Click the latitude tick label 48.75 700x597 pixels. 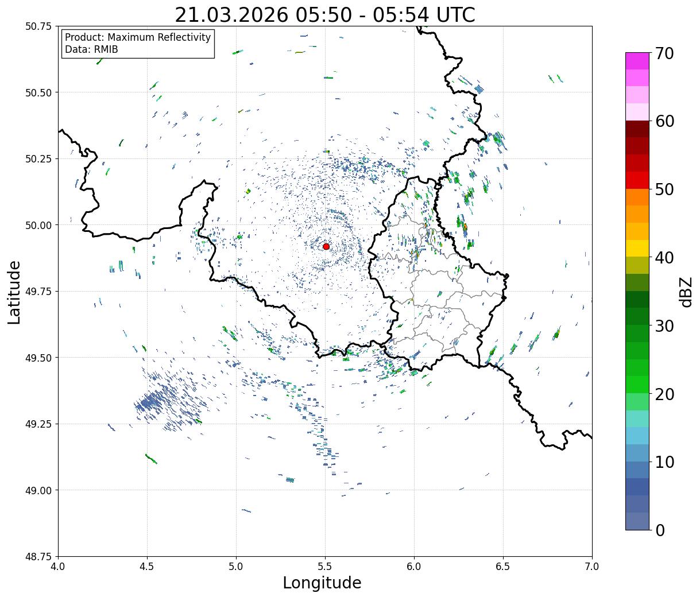click(x=38, y=557)
